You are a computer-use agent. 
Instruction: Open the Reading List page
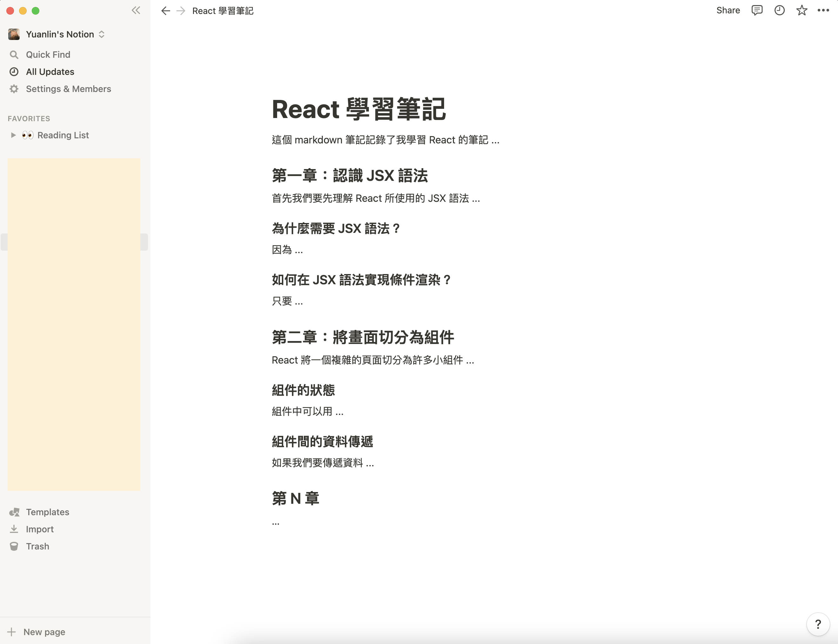coord(63,135)
